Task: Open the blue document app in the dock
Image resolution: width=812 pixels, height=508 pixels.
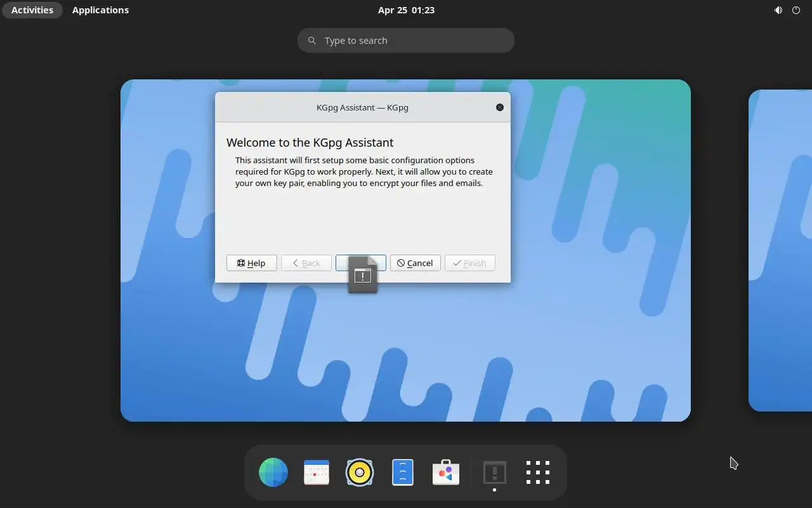Action: point(403,472)
